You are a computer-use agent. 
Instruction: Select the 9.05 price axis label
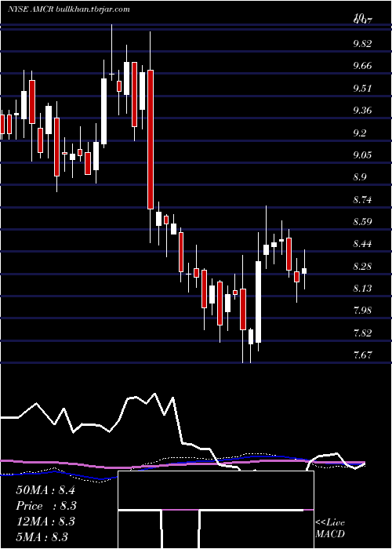363,155
